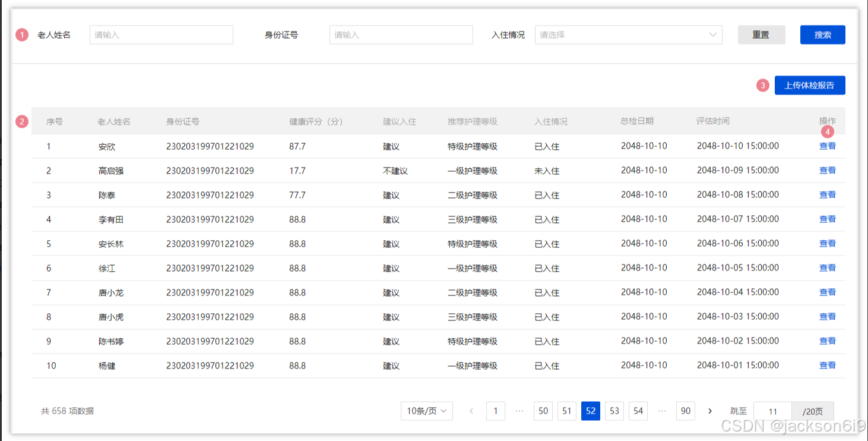Open 查看 link for 安欣
868x441 pixels.
828,146
